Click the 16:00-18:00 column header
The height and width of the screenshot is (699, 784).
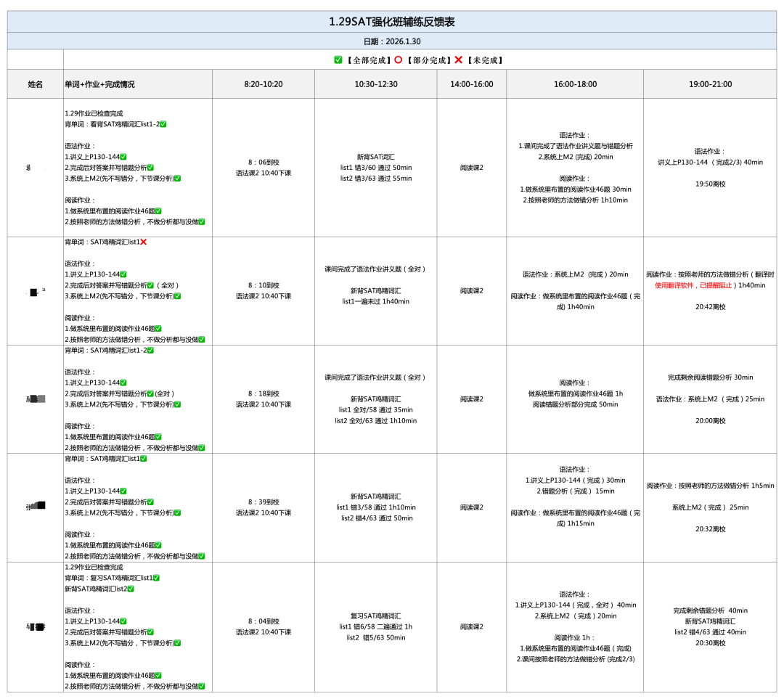tap(575, 84)
